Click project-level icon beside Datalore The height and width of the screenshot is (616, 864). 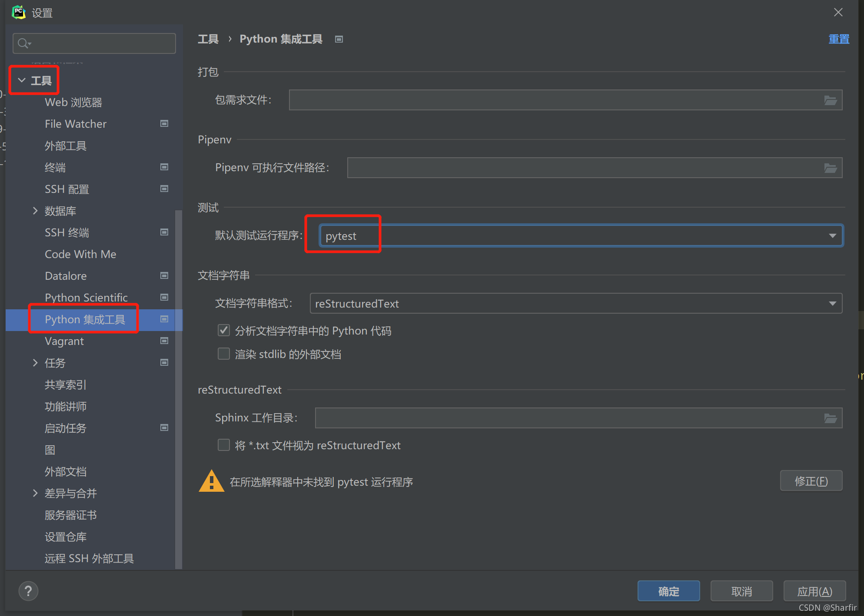(164, 276)
